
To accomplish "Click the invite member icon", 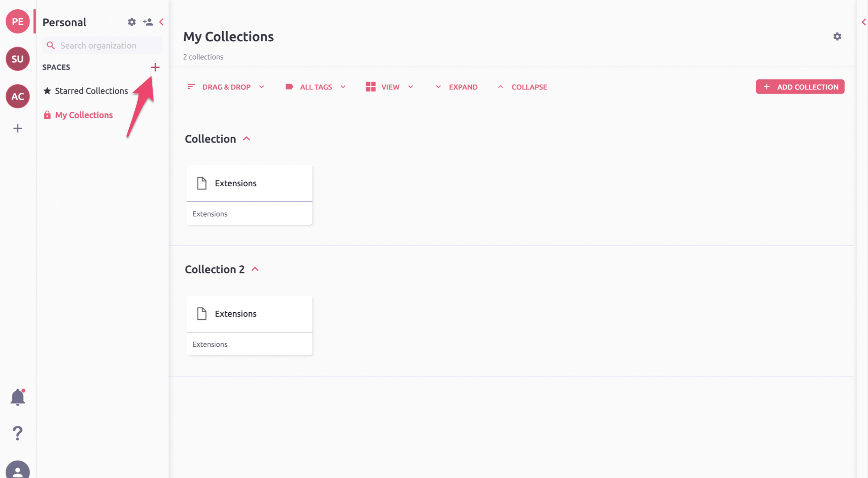I will tap(148, 22).
